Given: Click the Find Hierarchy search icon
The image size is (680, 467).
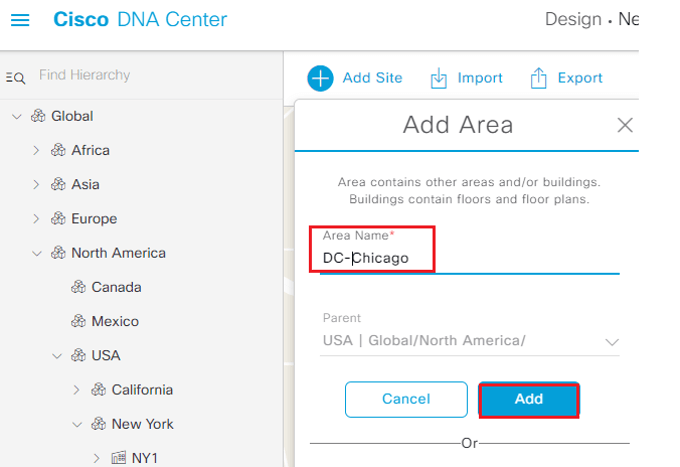Looking at the screenshot, I should (x=16, y=78).
